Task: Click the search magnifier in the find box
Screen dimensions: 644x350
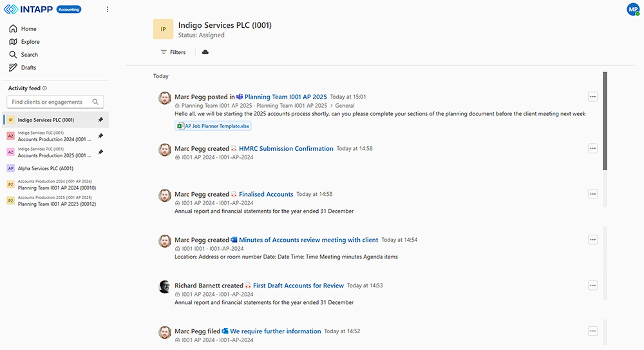Action: tap(96, 102)
